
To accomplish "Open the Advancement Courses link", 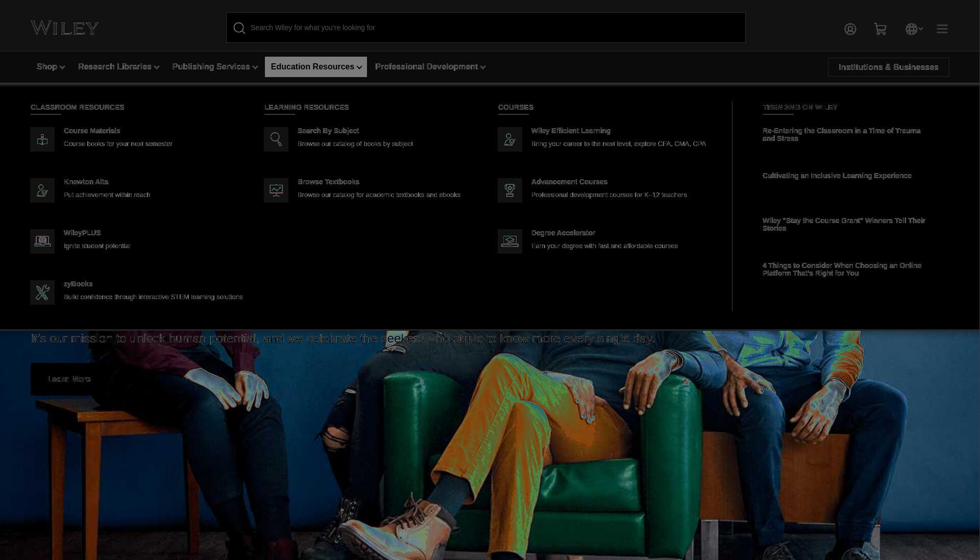I will pyautogui.click(x=569, y=182).
